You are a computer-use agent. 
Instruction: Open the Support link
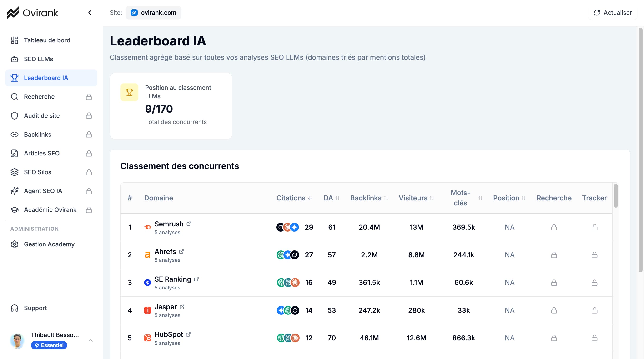35,308
